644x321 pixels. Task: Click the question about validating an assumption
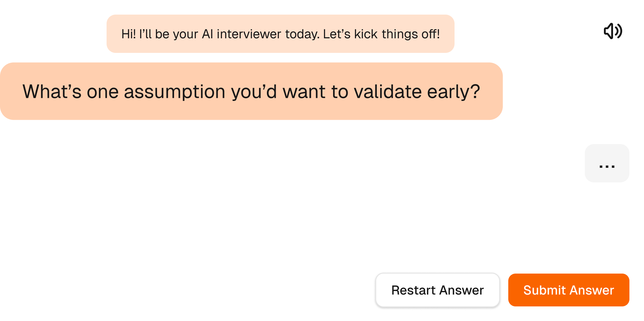[251, 91]
